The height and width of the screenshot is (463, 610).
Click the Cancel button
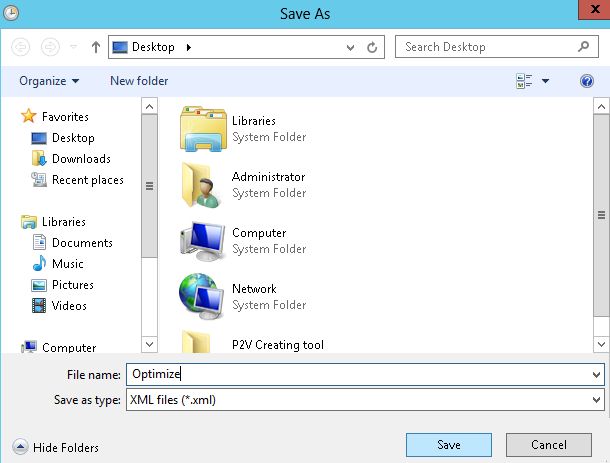tap(548, 445)
